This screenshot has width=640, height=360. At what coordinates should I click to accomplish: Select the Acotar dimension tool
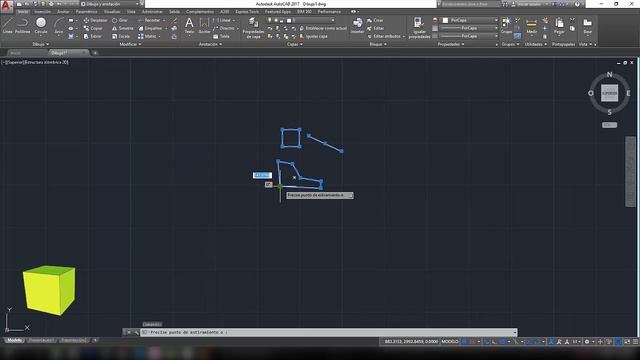click(204, 26)
